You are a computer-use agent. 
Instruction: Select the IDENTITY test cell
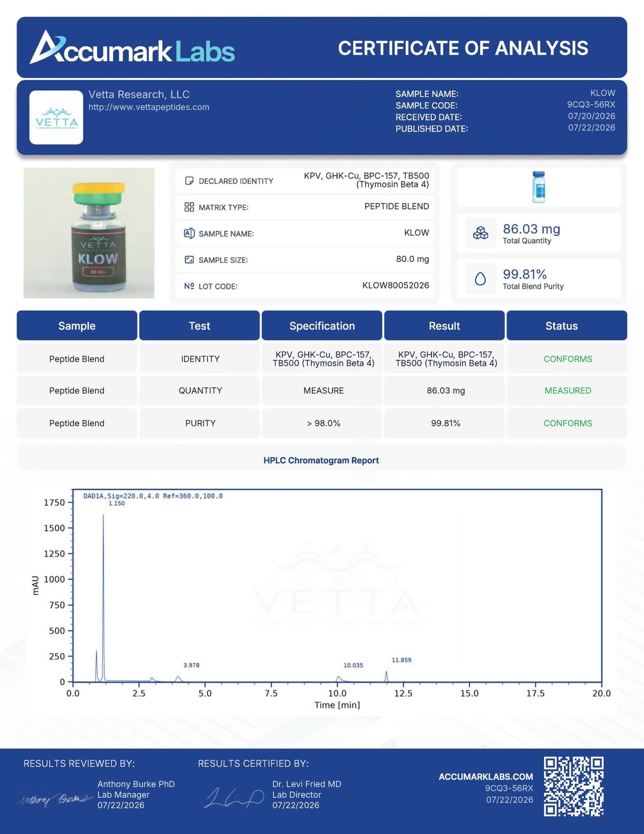pos(200,358)
